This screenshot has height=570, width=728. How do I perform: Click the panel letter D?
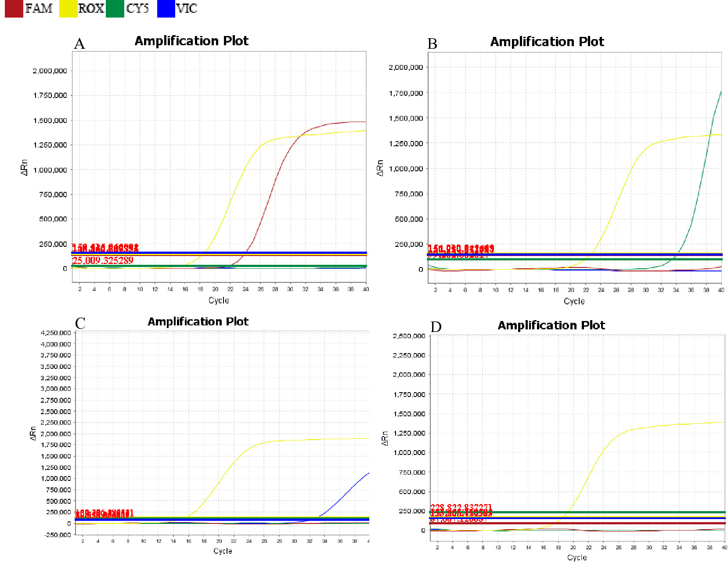pyautogui.click(x=436, y=327)
